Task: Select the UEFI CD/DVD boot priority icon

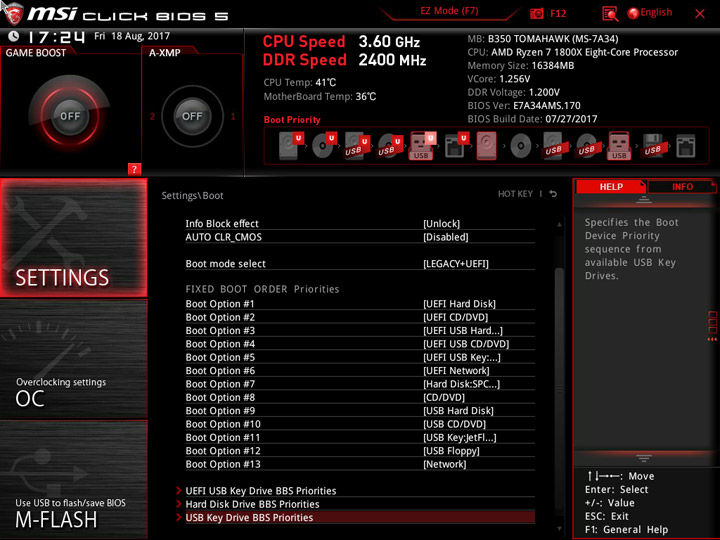Action: point(324,146)
